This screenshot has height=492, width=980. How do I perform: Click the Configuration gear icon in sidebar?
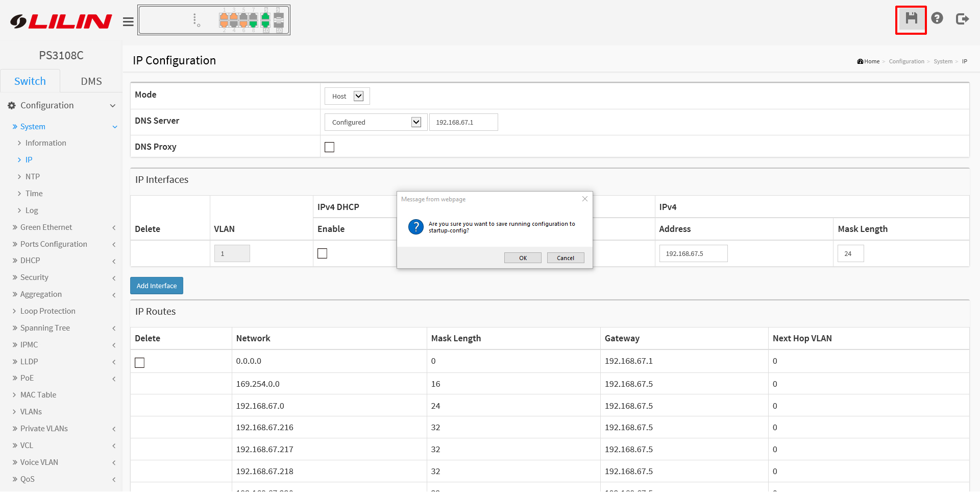click(x=12, y=105)
